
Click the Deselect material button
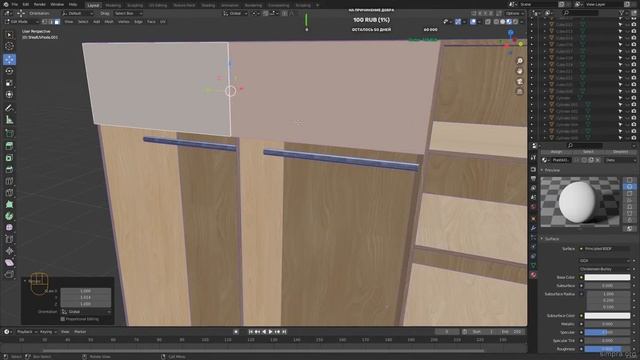click(620, 152)
